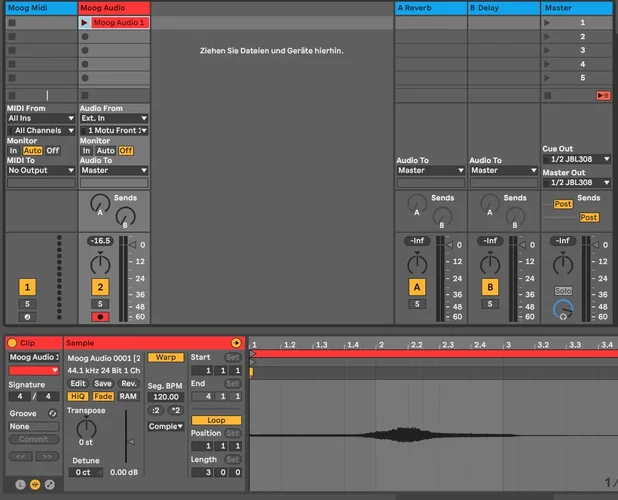Click the Edit sample button

78,383
